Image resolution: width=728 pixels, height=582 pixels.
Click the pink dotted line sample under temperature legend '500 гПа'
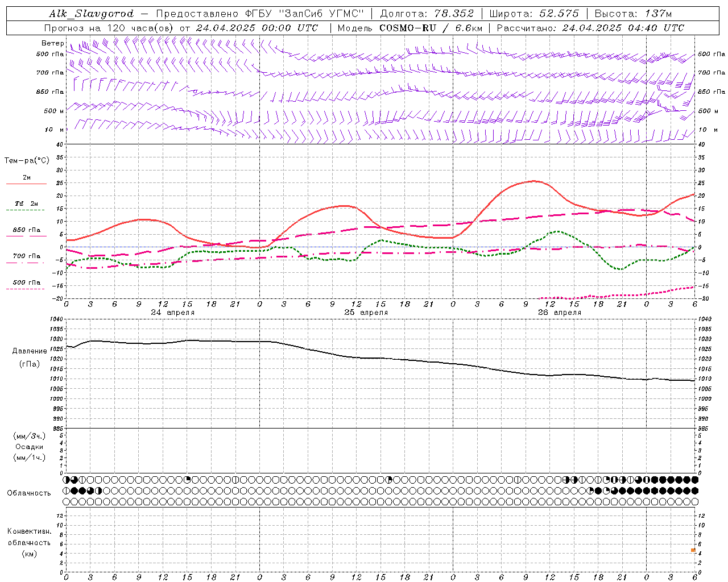[26, 289]
